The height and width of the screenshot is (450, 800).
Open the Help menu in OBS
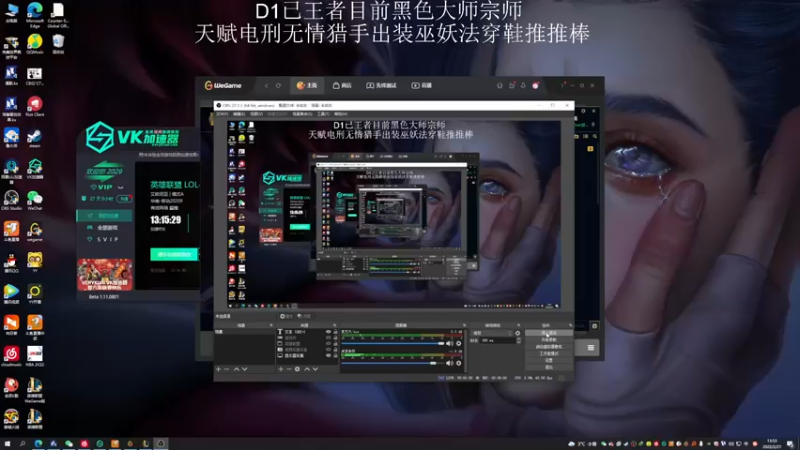[x=340, y=114]
